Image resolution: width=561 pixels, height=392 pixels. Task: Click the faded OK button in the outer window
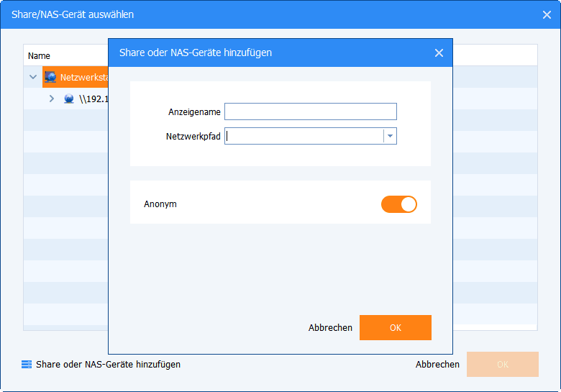point(502,365)
